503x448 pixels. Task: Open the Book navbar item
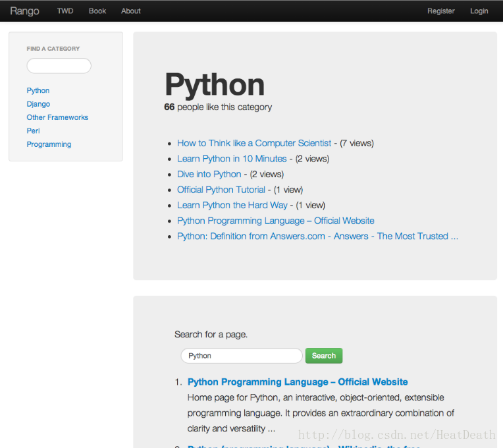[x=97, y=11]
